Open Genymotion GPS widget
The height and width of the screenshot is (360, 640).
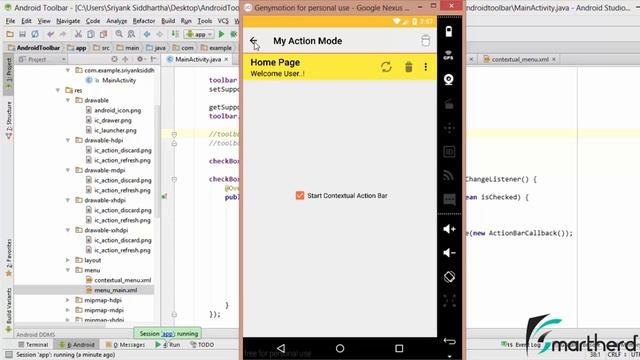pos(449,55)
